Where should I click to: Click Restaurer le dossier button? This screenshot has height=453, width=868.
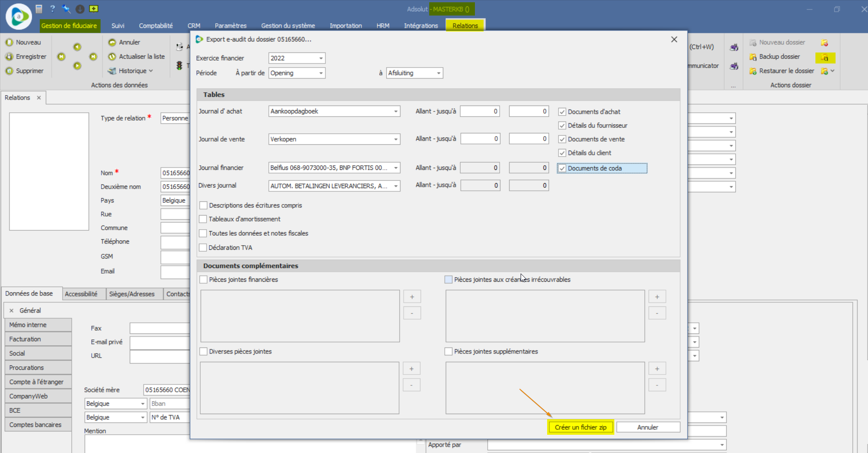(782, 71)
